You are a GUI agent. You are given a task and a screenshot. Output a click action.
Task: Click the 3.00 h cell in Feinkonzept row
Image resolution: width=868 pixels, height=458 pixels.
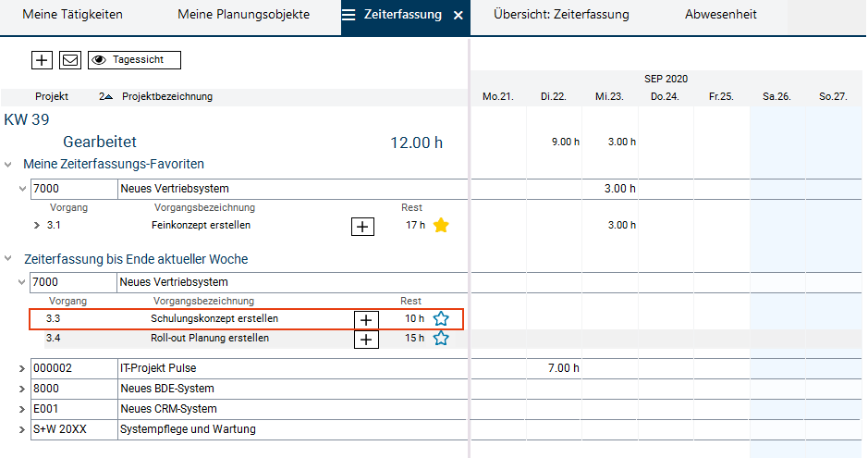point(622,225)
